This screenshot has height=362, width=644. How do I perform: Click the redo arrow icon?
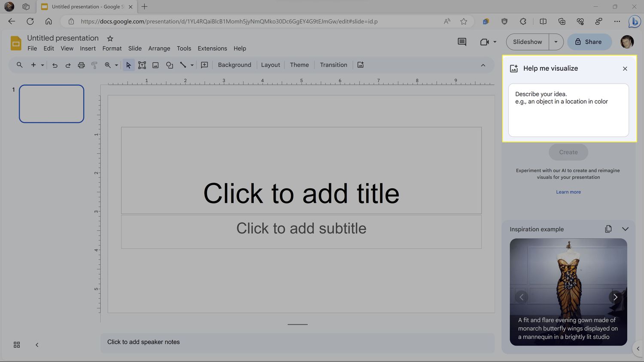[68, 65]
